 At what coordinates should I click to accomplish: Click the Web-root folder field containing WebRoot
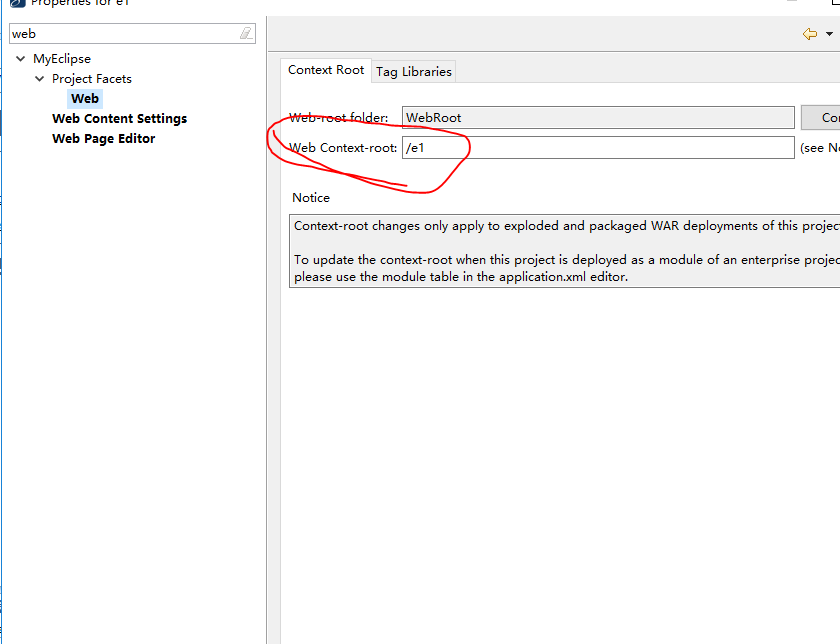598,117
